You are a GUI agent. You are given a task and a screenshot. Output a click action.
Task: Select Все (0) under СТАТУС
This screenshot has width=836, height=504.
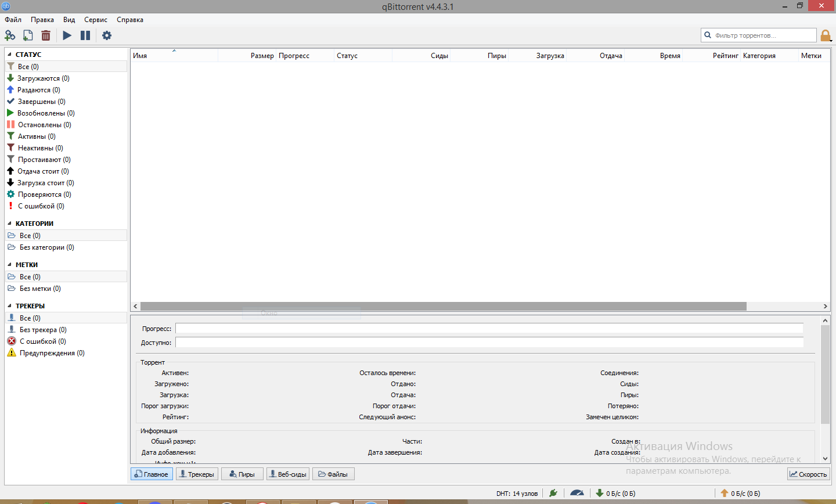click(66, 67)
